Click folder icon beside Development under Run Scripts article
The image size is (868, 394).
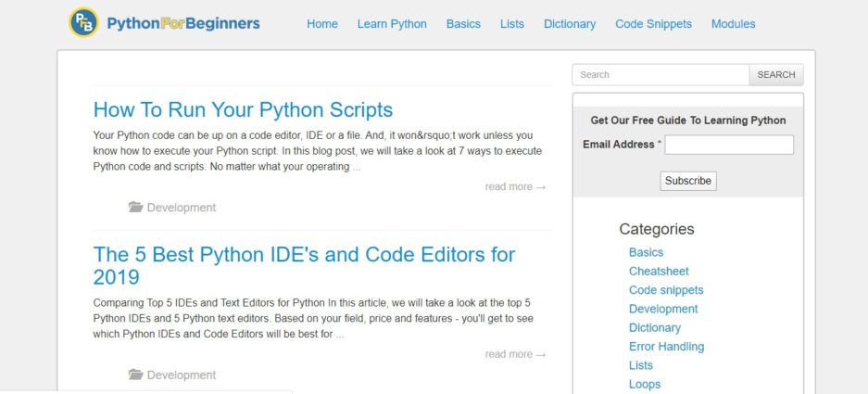(135, 208)
